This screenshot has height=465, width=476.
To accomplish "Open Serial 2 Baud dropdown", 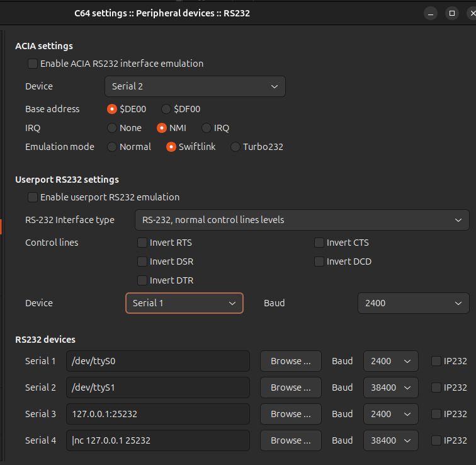I will point(391,387).
